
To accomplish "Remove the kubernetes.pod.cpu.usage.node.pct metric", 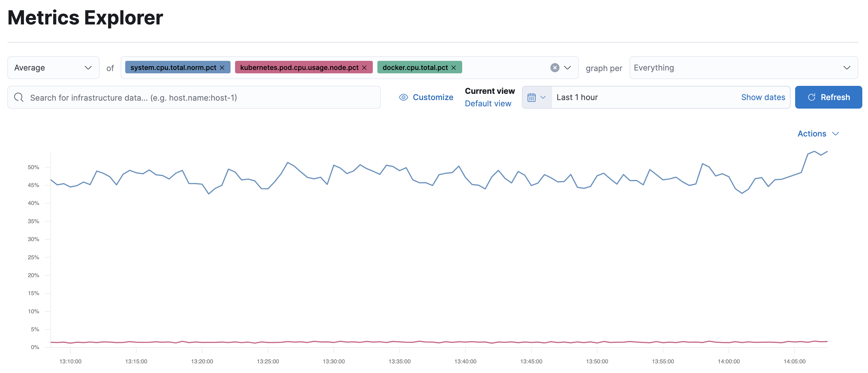I will pos(365,67).
